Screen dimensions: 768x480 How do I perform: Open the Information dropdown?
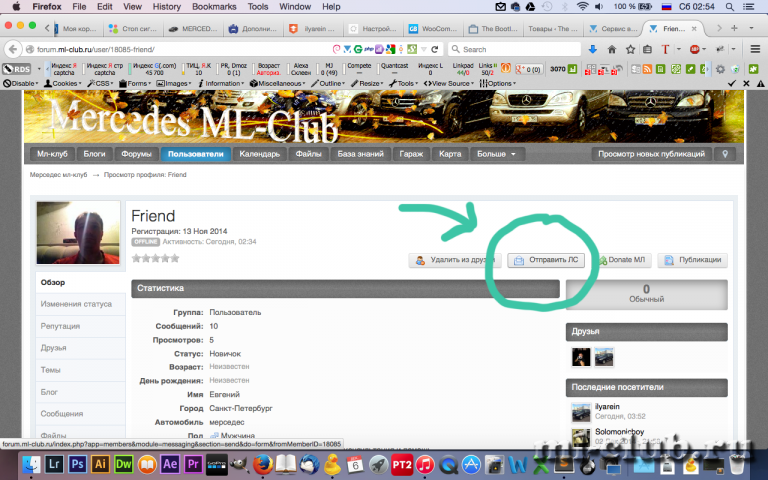tap(220, 83)
